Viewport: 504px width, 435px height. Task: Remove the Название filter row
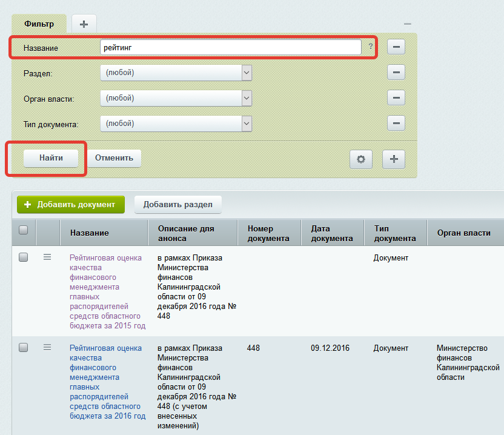coord(396,47)
